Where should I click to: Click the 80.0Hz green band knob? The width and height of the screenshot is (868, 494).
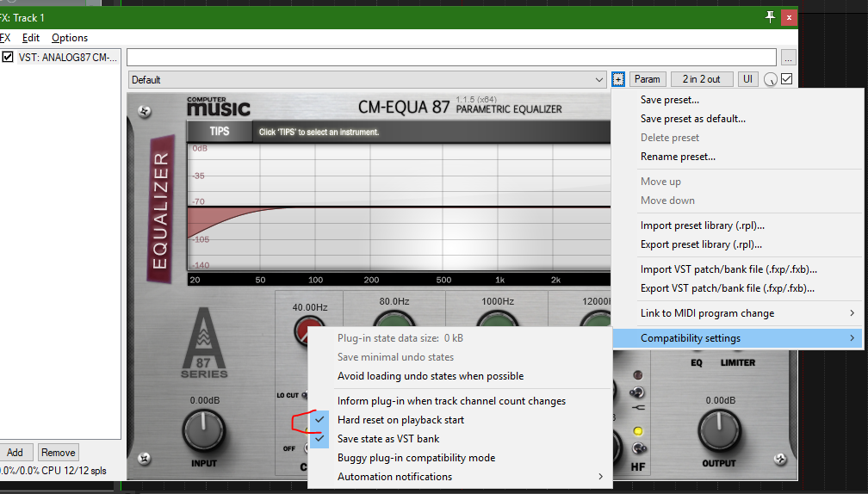pyautogui.click(x=394, y=318)
